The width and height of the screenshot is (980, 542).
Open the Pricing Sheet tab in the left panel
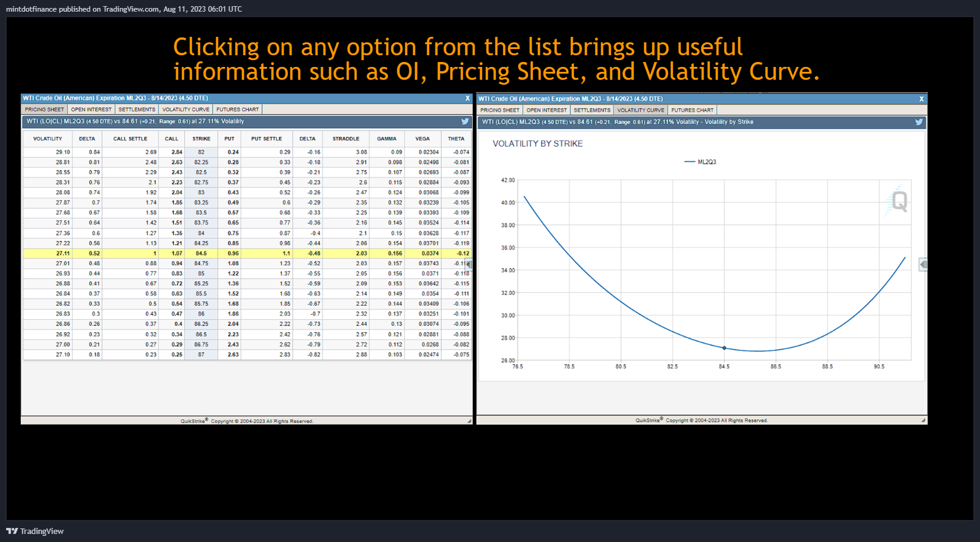coord(44,109)
